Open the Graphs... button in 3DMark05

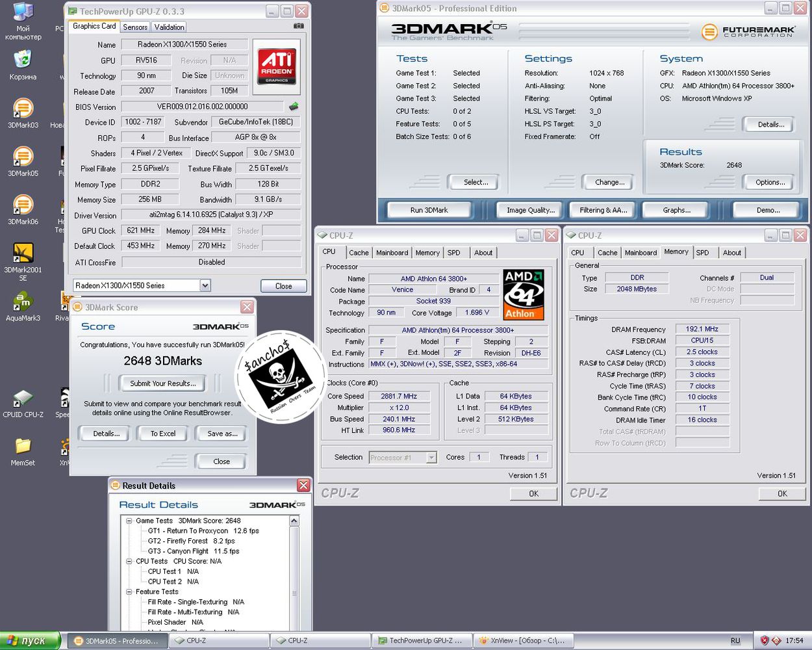[676, 210]
